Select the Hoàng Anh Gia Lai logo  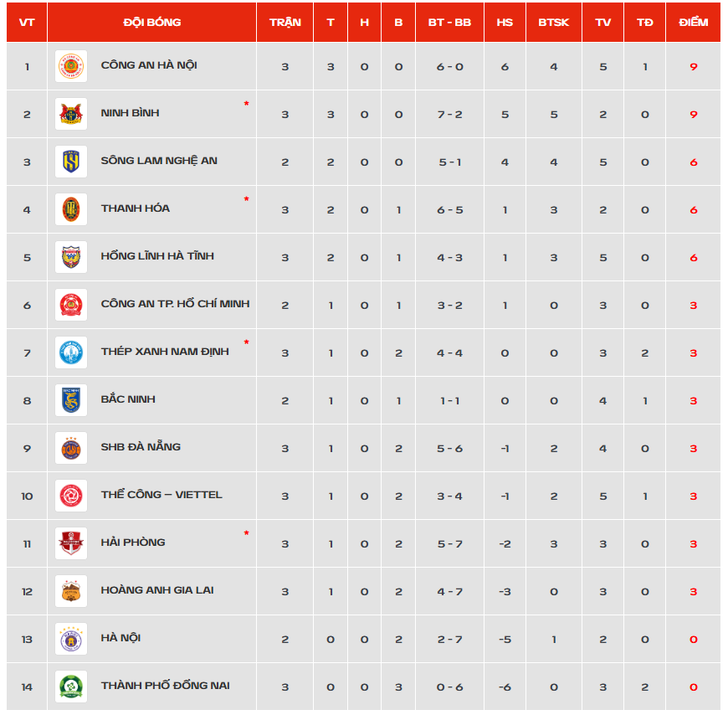pyautogui.click(x=71, y=591)
